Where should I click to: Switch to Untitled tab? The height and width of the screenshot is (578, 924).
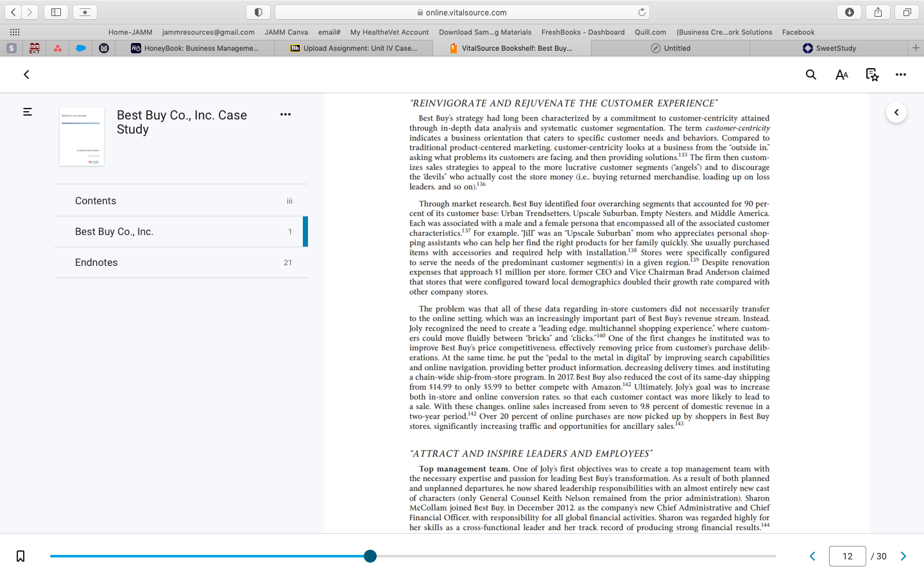point(670,48)
